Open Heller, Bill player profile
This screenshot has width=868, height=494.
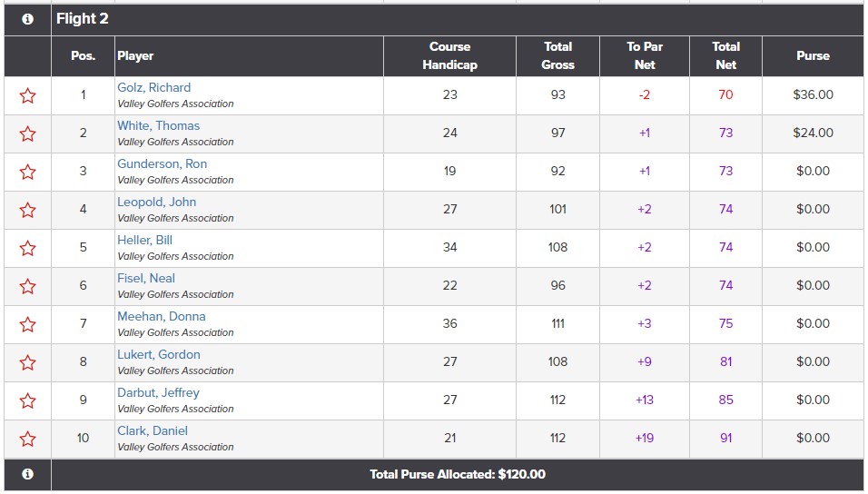(144, 240)
